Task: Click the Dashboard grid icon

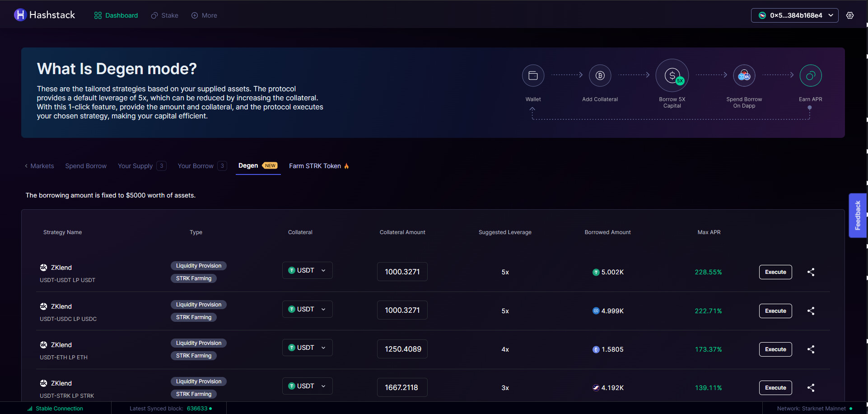Action: click(x=98, y=15)
